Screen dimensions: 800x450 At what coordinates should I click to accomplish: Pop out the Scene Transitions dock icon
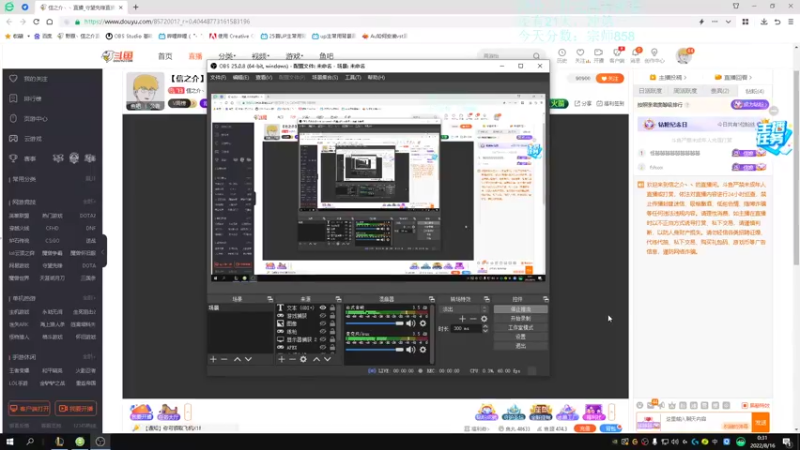[x=486, y=299]
